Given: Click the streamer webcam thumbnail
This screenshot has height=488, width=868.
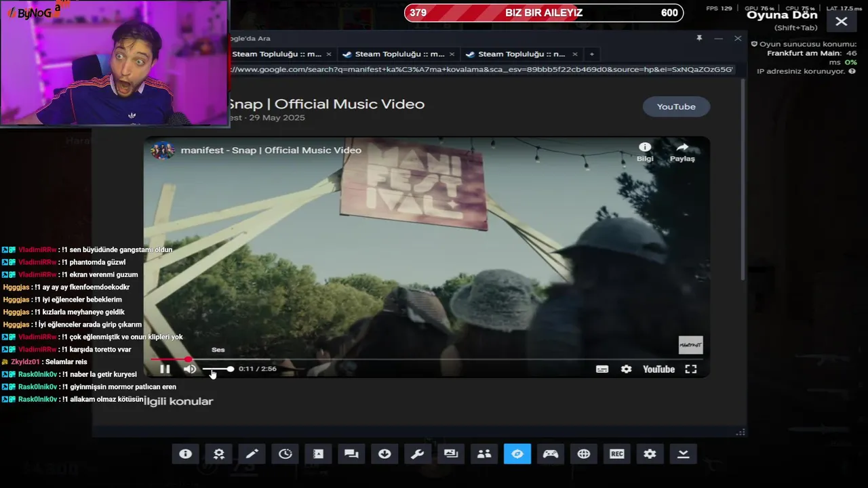Looking at the screenshot, I should 115,63.
